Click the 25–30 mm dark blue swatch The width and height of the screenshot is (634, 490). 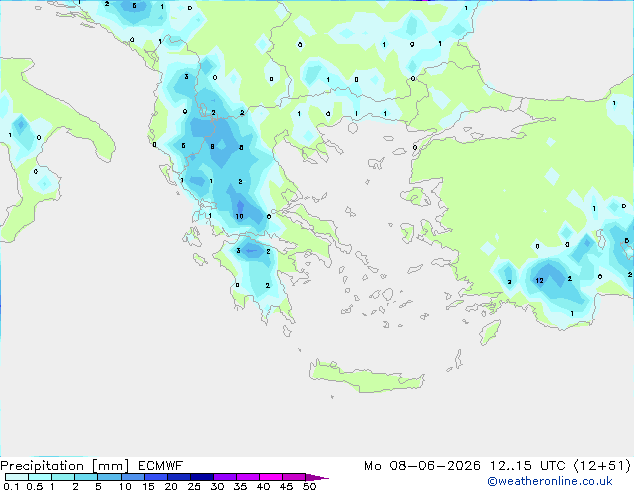tap(202, 477)
